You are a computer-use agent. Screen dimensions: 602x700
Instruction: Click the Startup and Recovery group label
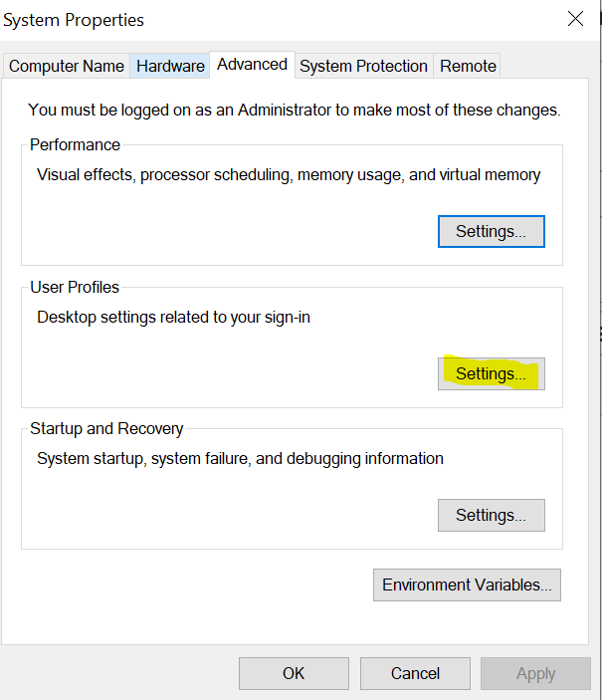[x=106, y=428]
